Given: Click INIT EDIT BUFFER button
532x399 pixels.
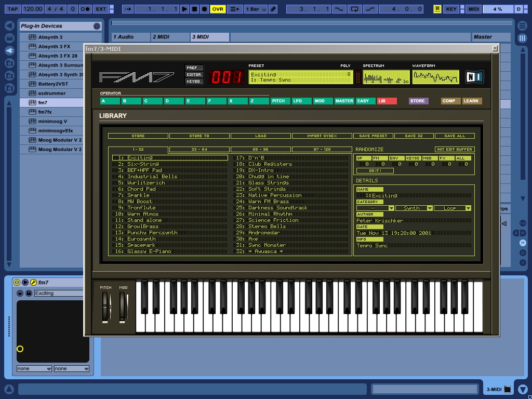Looking at the screenshot, I should point(455,149).
